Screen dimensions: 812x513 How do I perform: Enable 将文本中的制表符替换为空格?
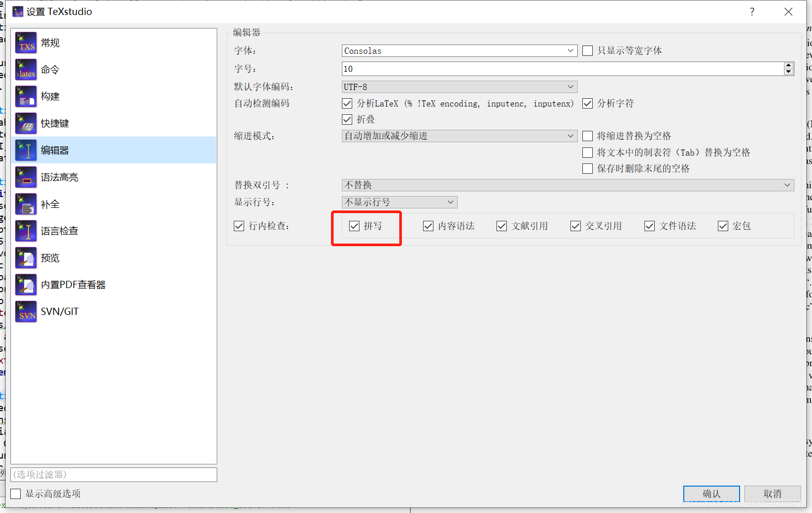point(588,153)
